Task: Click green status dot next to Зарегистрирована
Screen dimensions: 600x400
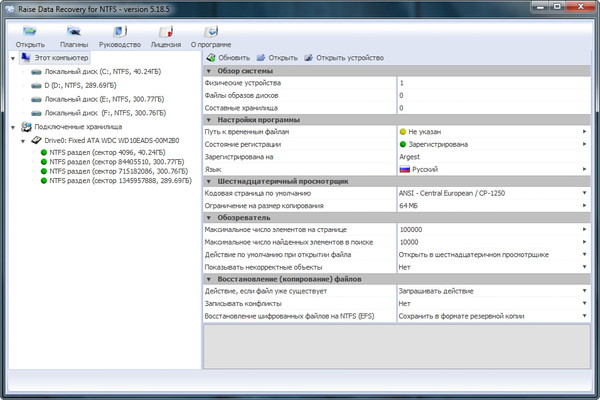Action: click(x=403, y=144)
